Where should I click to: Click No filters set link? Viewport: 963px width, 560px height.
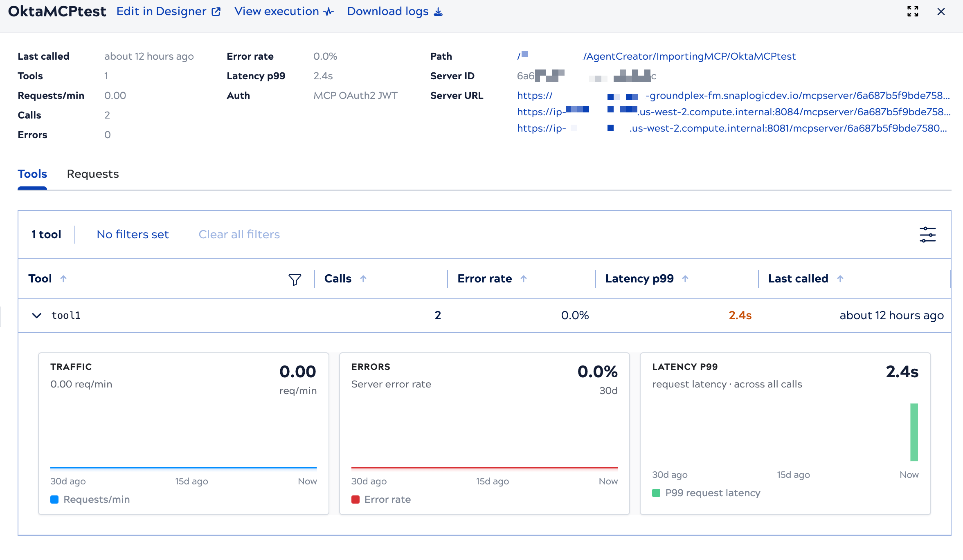click(x=133, y=235)
